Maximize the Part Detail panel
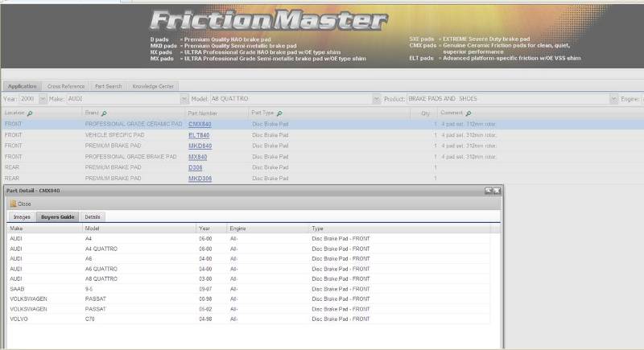Image resolution: width=644 pixels, height=350 pixels. pyautogui.click(x=489, y=191)
